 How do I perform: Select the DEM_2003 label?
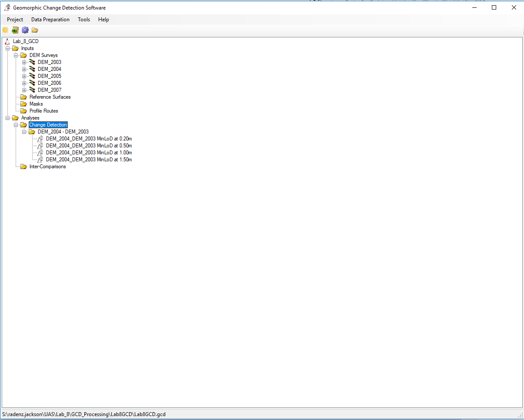50,62
